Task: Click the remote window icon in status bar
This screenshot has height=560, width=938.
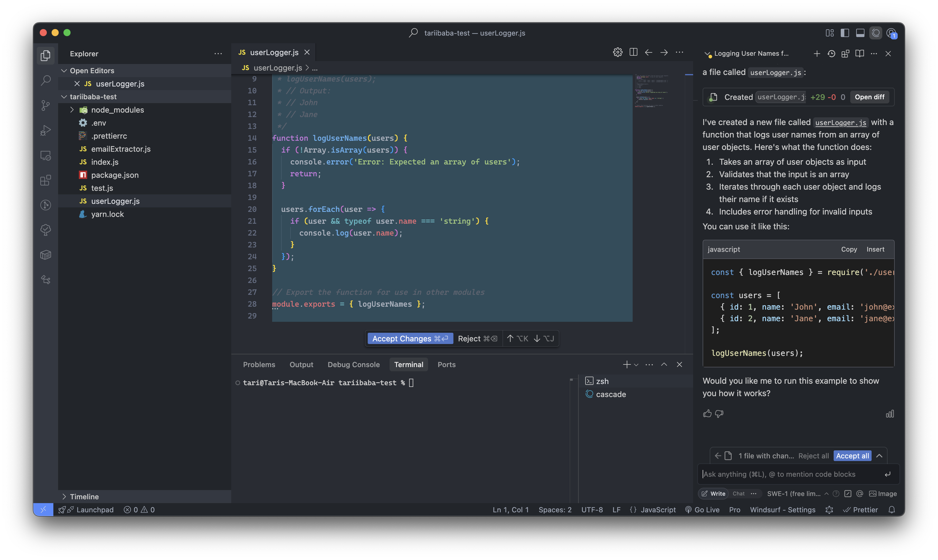Action: [43, 510]
